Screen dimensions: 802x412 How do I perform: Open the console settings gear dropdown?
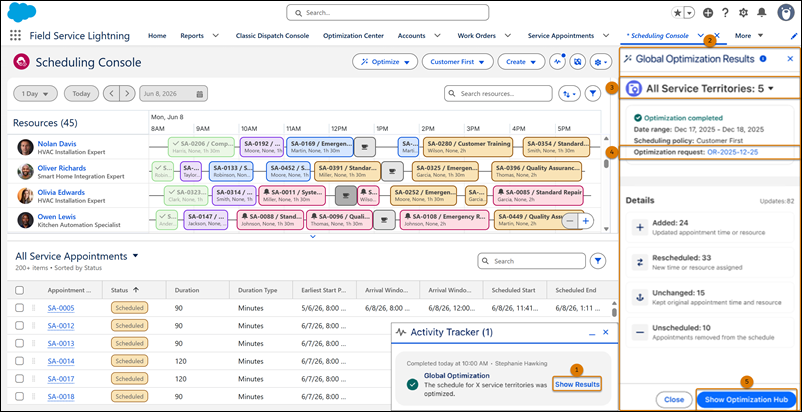600,61
